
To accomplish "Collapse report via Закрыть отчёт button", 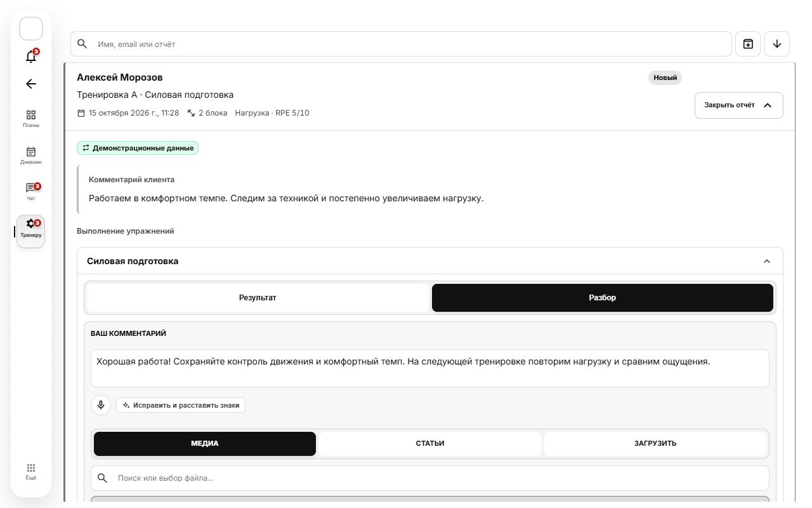I will click(x=739, y=105).
